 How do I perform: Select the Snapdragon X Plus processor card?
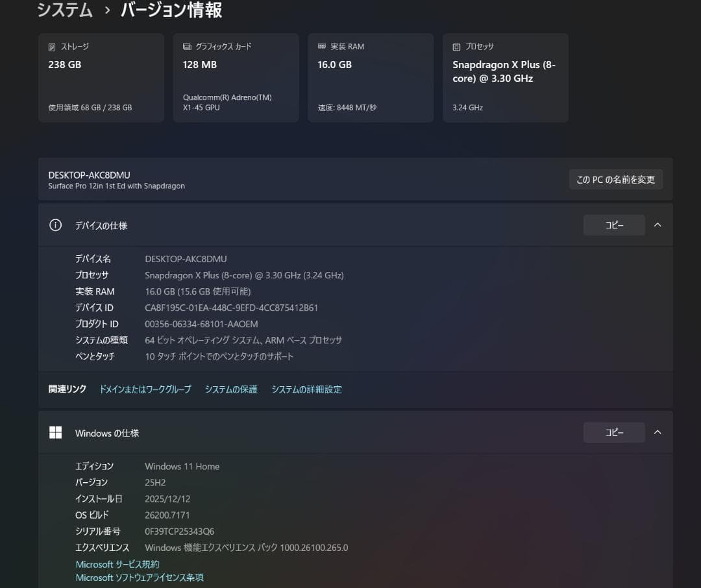505,78
